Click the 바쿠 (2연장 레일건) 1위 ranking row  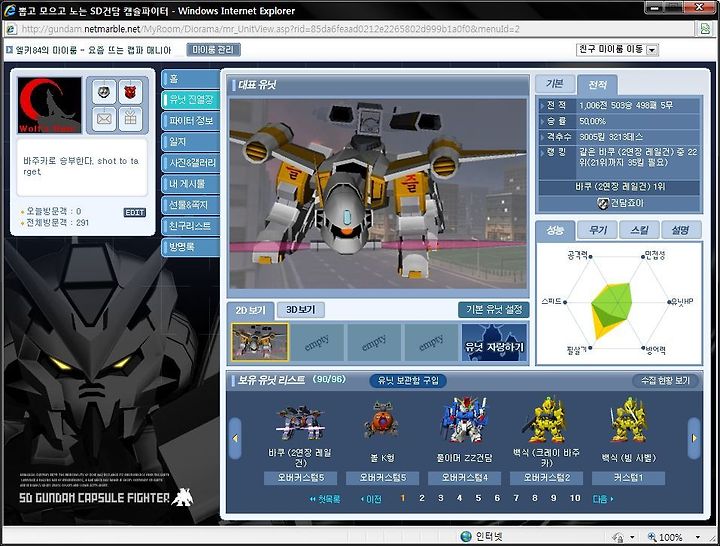coord(619,187)
